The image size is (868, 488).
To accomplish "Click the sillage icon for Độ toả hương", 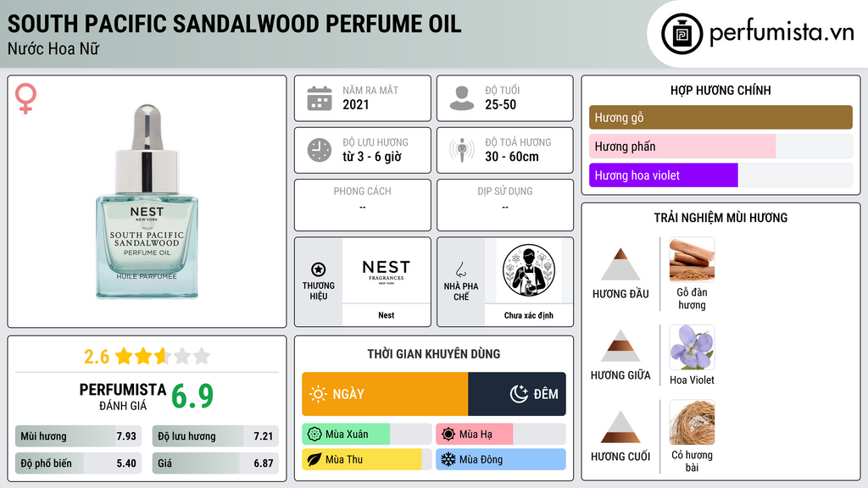I will point(462,150).
